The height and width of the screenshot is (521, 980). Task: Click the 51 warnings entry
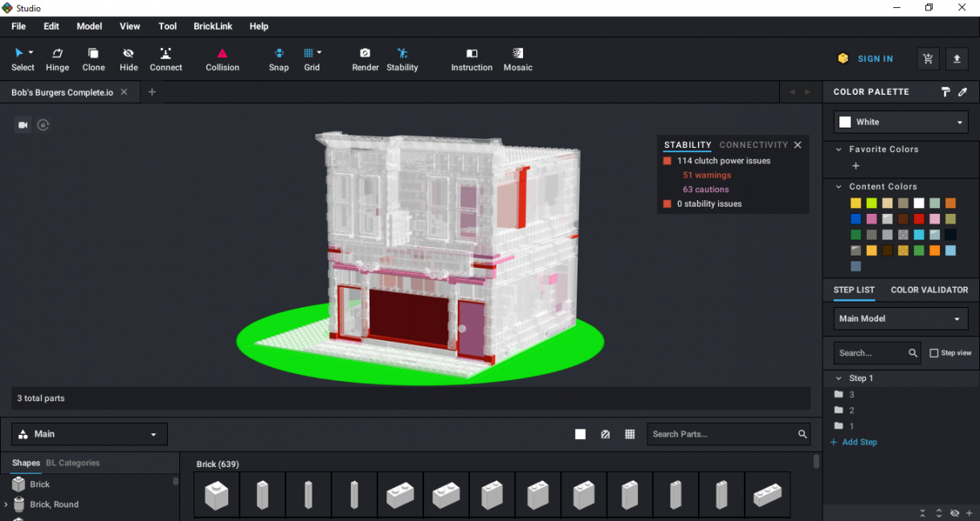tap(707, 175)
